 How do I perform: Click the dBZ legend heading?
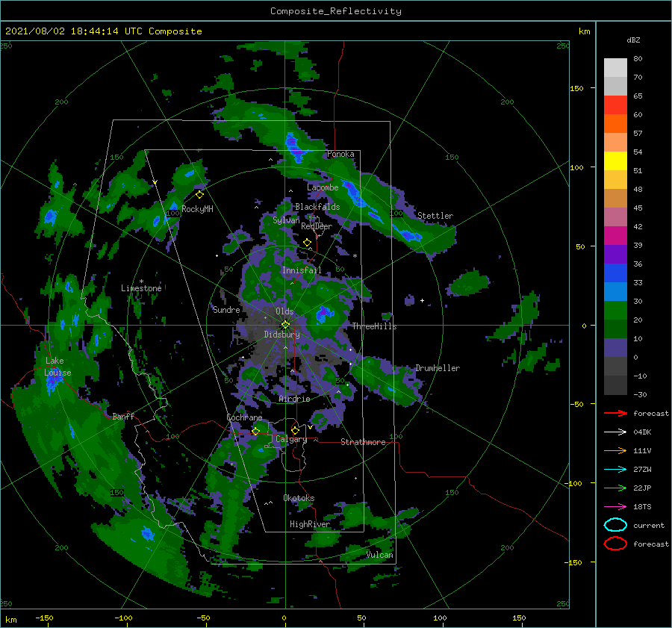pyautogui.click(x=633, y=40)
